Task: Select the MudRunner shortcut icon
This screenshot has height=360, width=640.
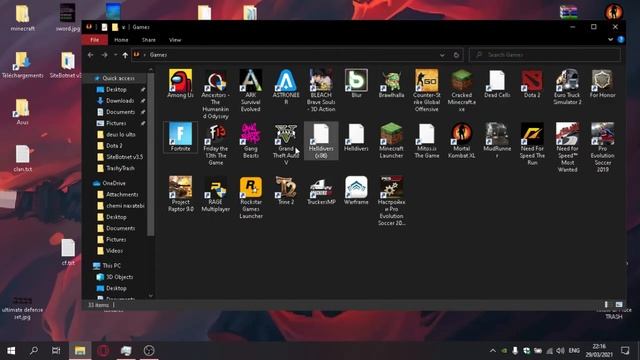Action: tap(497, 140)
